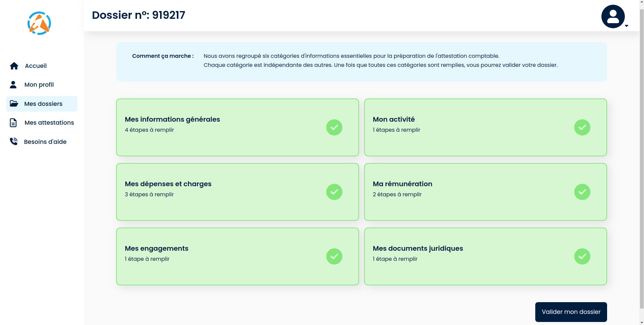Click the phone icon for Besoins d'aide
The image size is (644, 325).
[13, 141]
